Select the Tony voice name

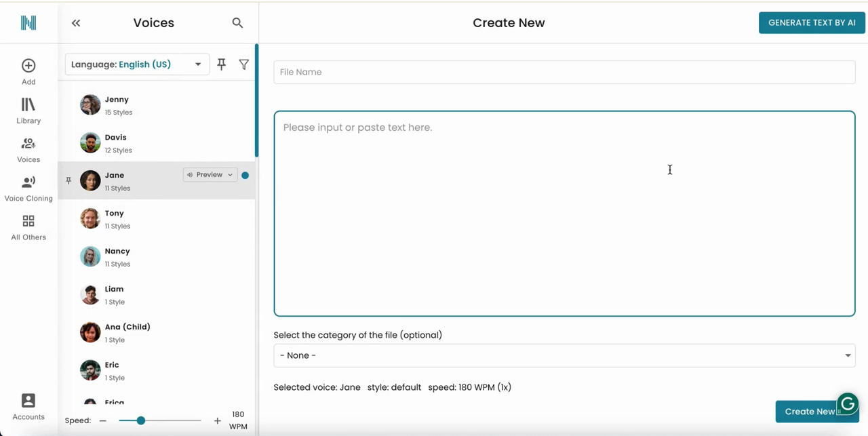tap(115, 213)
